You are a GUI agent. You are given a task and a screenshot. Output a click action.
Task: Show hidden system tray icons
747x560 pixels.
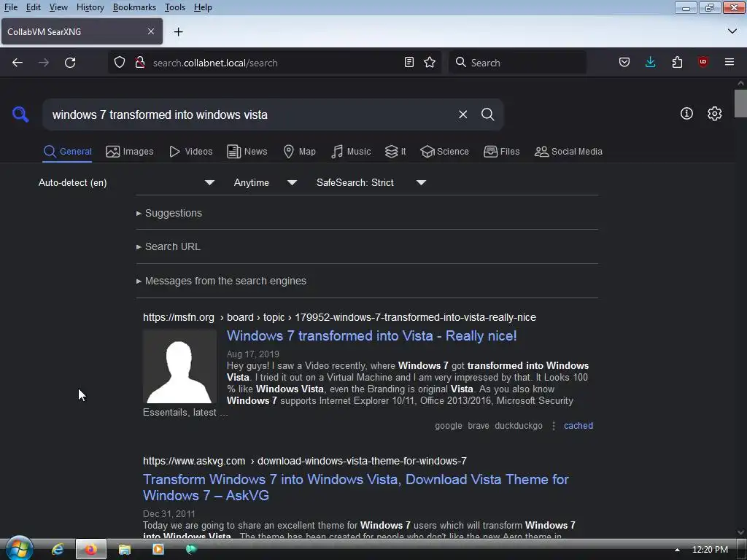tap(677, 550)
